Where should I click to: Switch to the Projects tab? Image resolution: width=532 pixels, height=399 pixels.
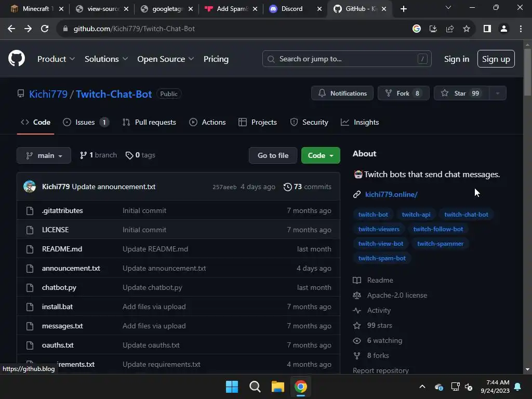(258, 122)
